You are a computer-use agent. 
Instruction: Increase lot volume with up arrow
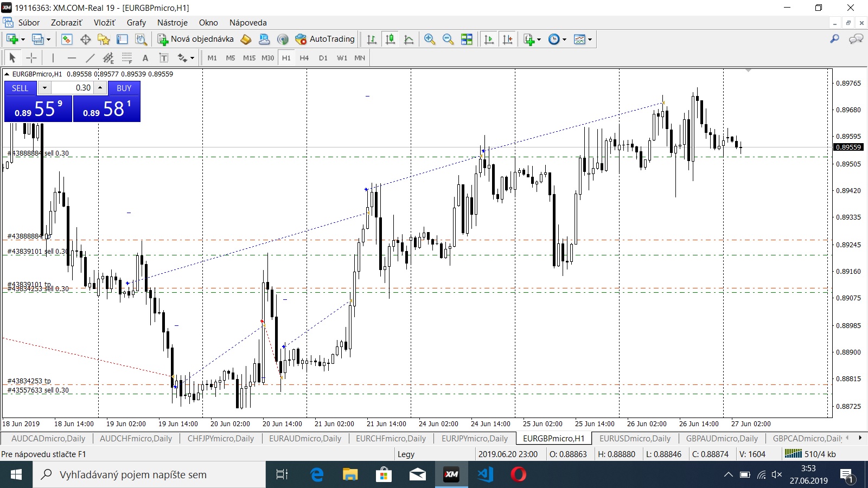[x=100, y=88]
